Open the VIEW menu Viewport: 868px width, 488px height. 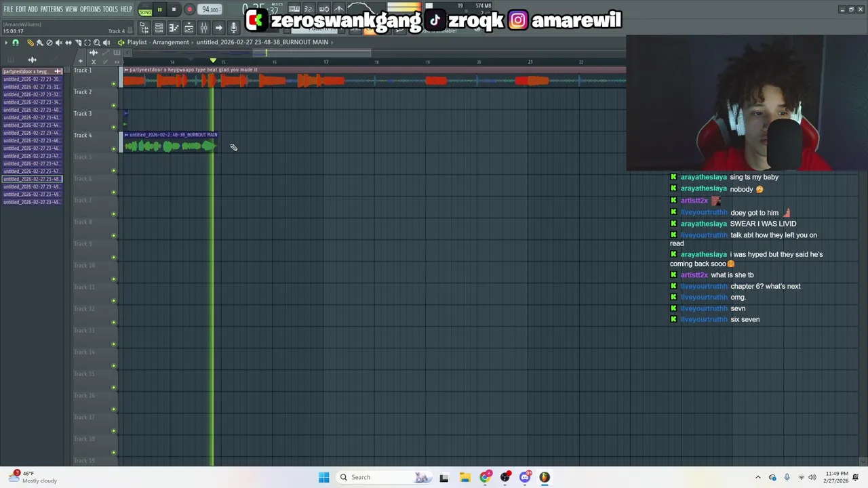(71, 9)
